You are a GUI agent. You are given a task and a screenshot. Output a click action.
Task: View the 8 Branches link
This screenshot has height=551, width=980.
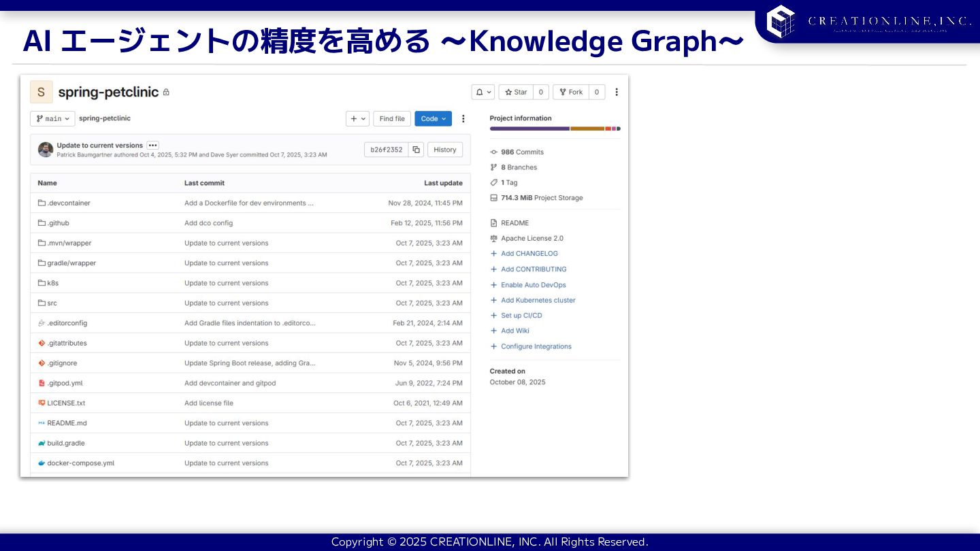point(519,167)
